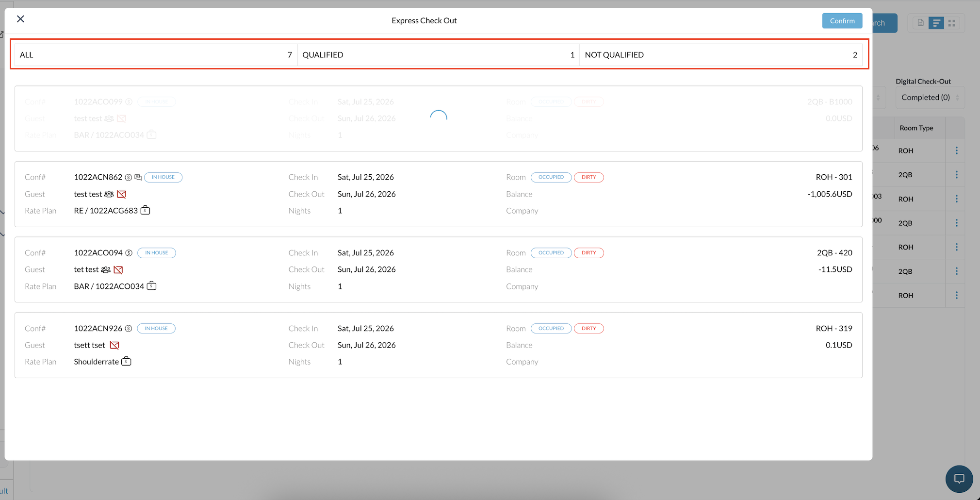
Task: Click DIRTY badge for room 2QB - 420
Action: click(589, 253)
